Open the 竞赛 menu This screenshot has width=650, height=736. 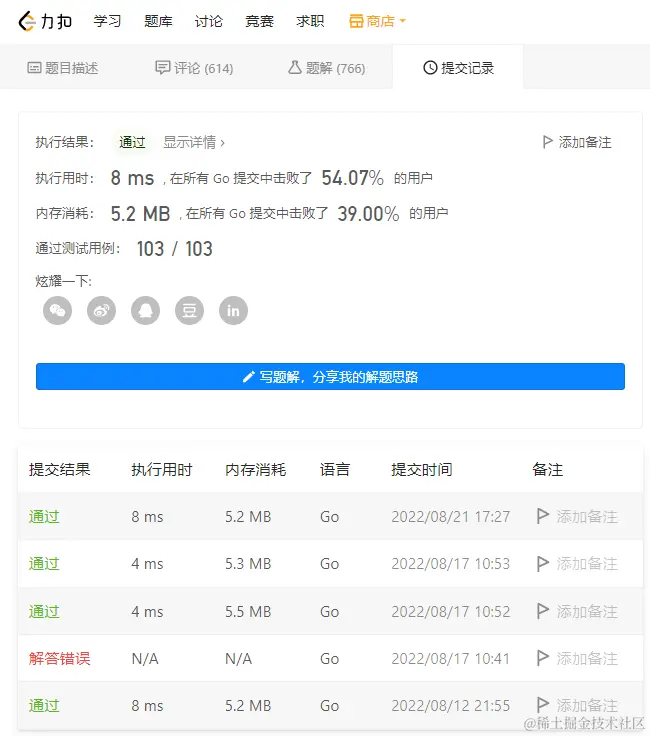(x=259, y=21)
